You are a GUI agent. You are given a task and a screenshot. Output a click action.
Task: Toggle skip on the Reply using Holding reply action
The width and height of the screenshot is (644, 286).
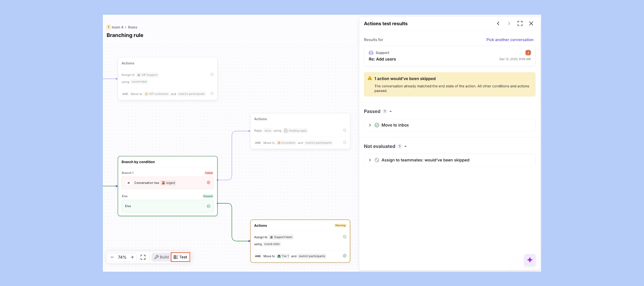[x=345, y=130]
